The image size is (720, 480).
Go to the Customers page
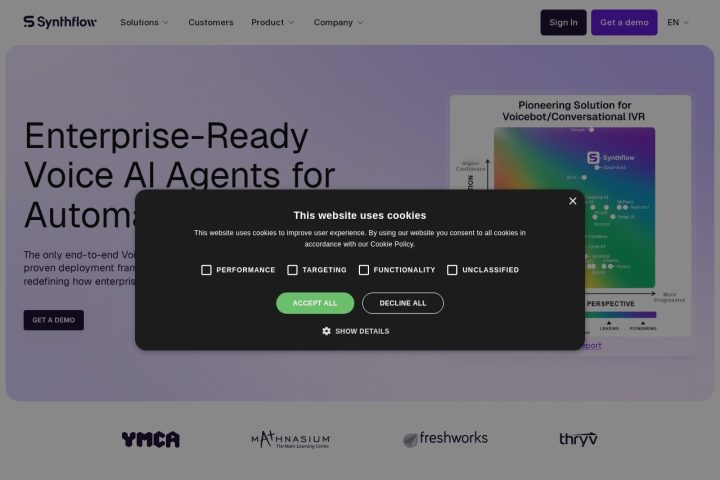pyautogui.click(x=211, y=22)
